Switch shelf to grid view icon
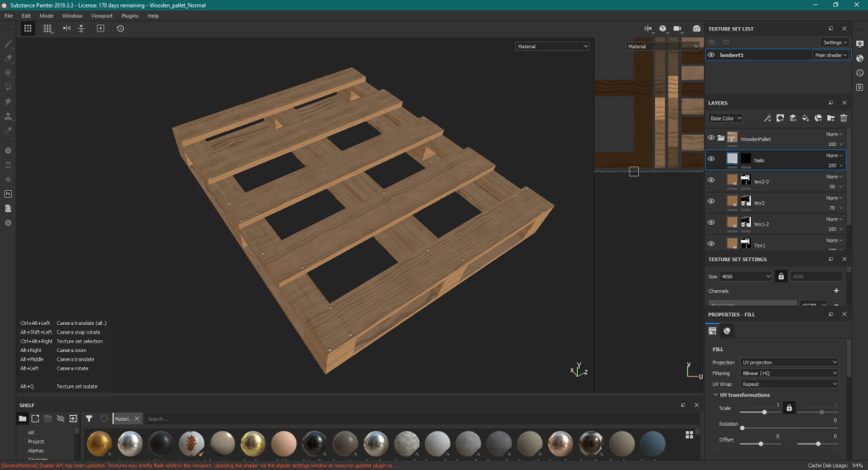This screenshot has height=470, width=868. pos(688,434)
